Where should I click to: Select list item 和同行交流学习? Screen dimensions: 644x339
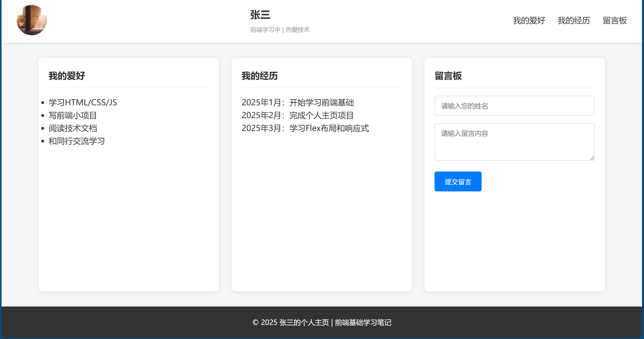click(x=77, y=141)
